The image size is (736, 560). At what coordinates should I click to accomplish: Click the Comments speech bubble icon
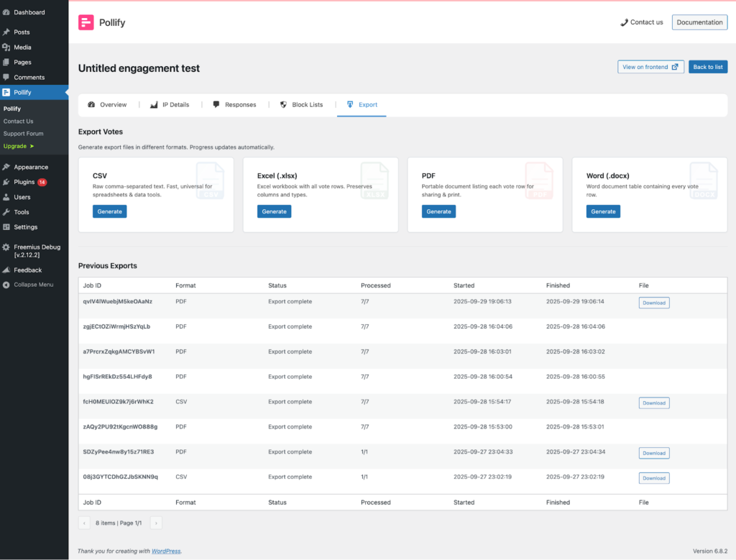coord(6,78)
